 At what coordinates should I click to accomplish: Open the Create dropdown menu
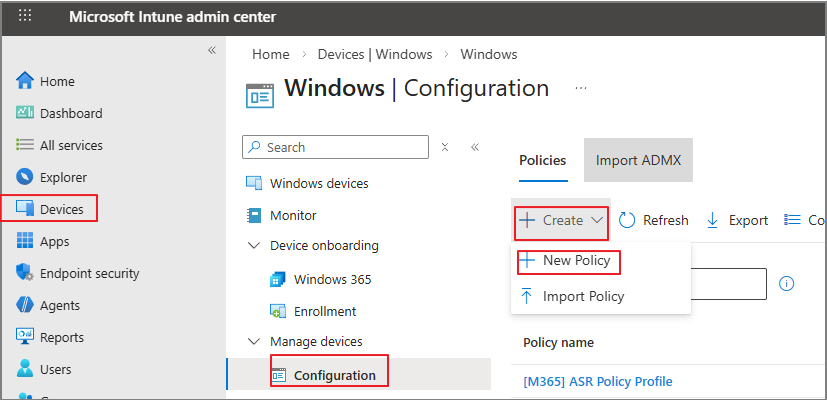562,220
